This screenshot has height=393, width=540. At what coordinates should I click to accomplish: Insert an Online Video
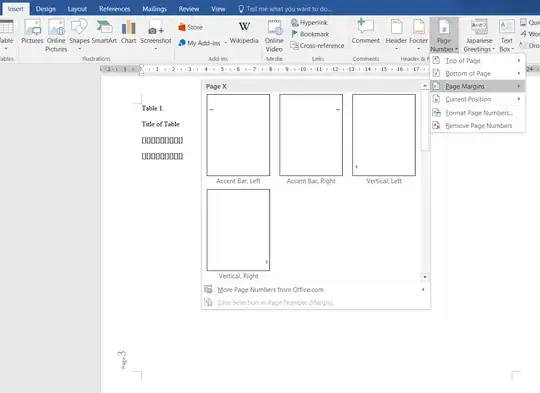point(274,36)
